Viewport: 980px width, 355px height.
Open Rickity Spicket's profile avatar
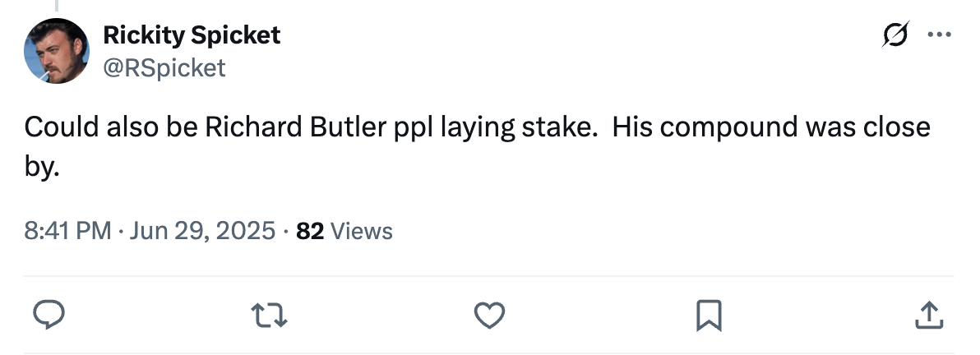55,51
